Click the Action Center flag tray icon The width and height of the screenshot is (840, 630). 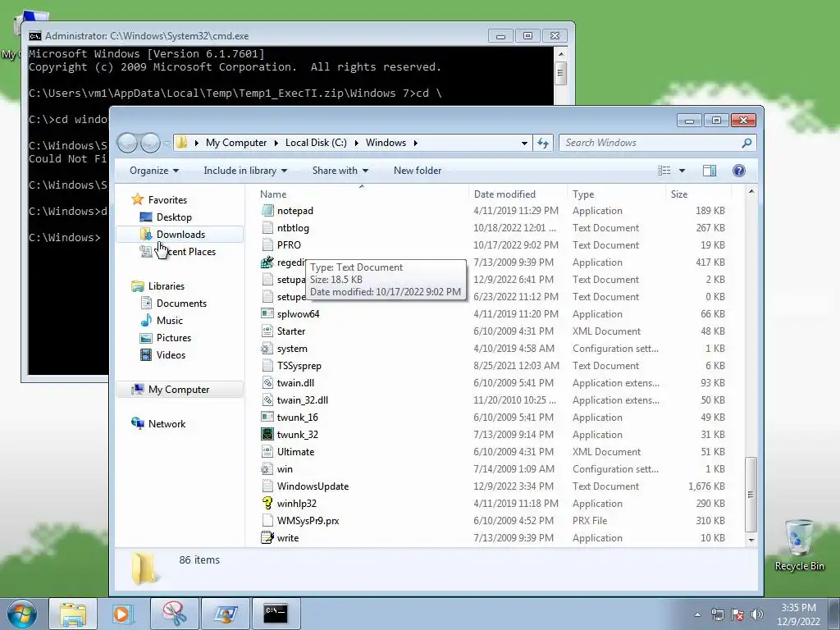pos(737,614)
